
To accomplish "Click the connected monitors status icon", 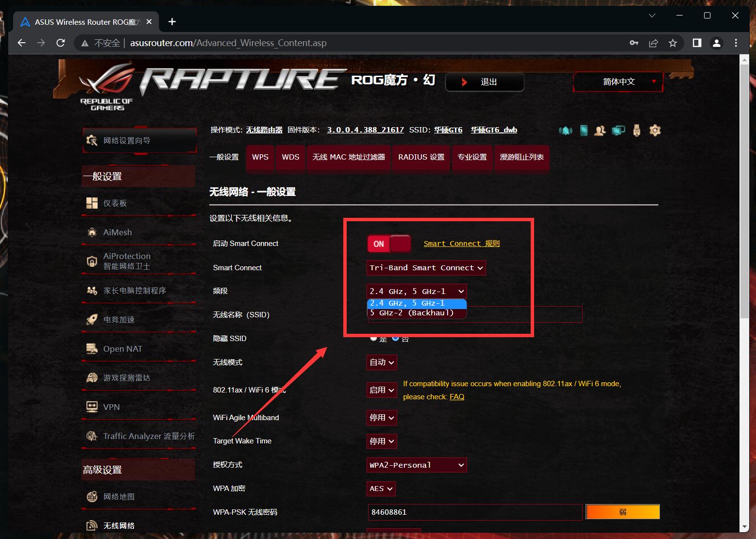I will click(618, 131).
